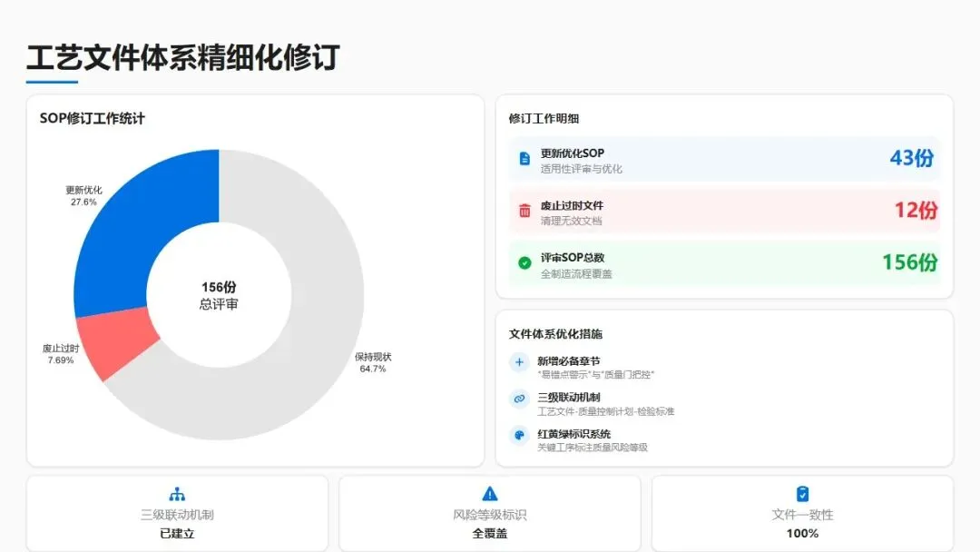Click the 更新优化SOP row title
This screenshot has width=980, height=552.
pos(573,153)
